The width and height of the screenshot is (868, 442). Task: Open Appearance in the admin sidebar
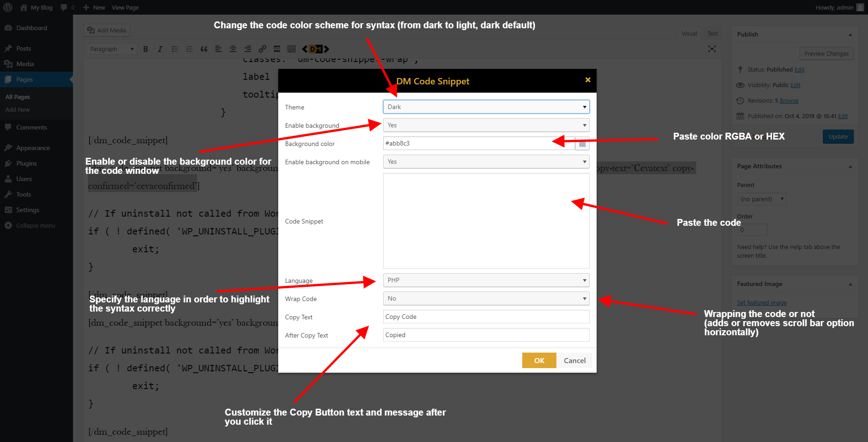click(x=33, y=148)
